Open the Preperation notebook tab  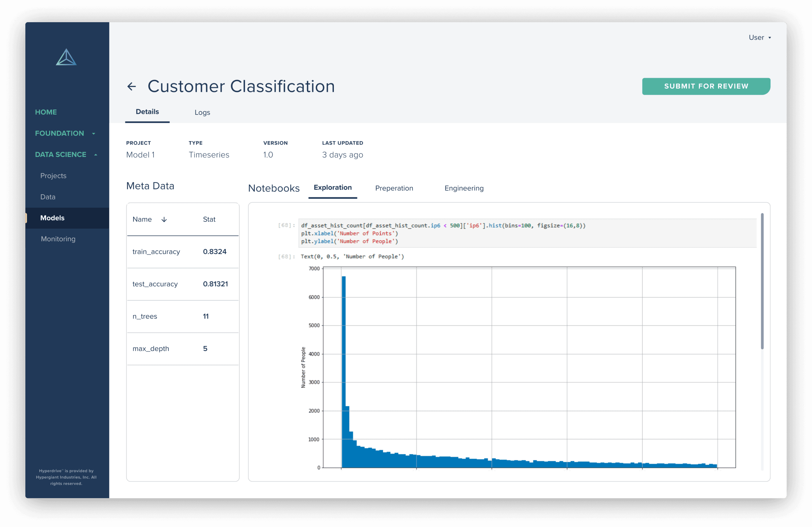click(394, 188)
